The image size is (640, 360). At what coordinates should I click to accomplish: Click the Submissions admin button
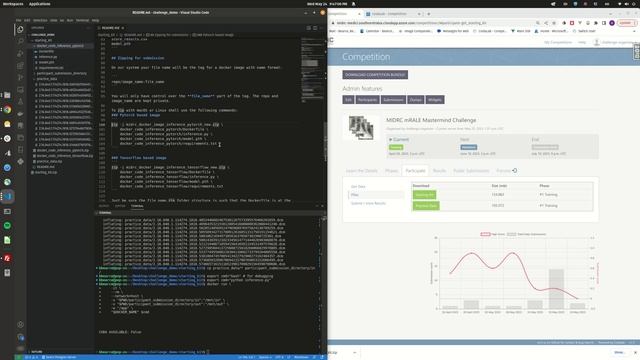click(393, 100)
